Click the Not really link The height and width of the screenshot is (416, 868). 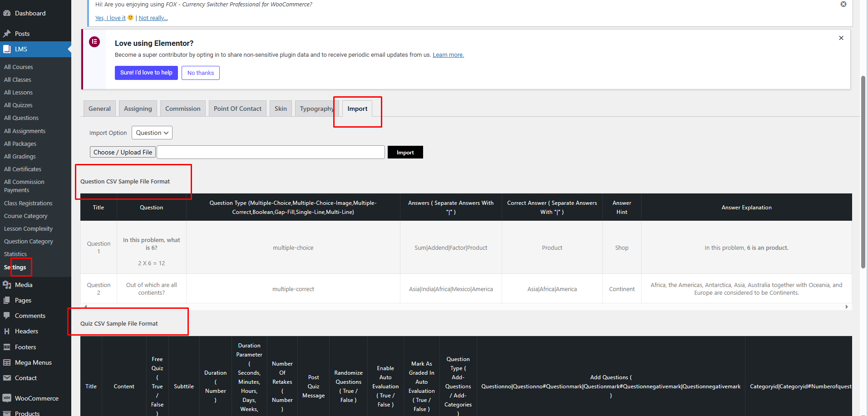tap(153, 18)
